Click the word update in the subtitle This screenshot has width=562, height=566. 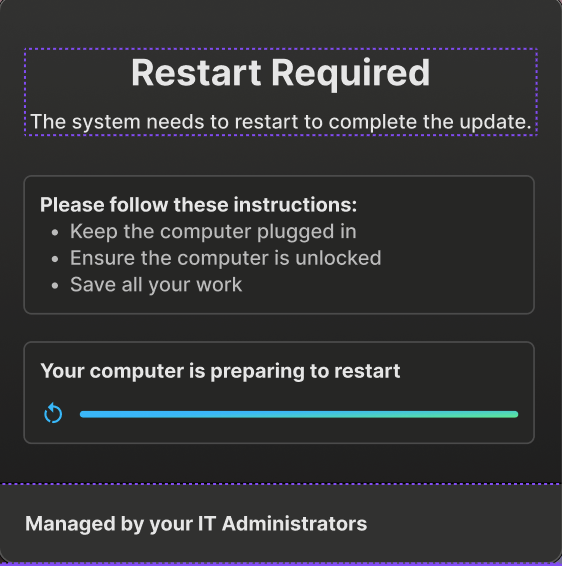(493, 122)
